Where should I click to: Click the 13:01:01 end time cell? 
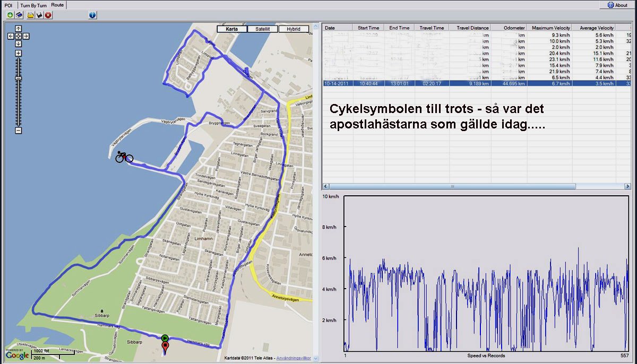[x=399, y=83]
